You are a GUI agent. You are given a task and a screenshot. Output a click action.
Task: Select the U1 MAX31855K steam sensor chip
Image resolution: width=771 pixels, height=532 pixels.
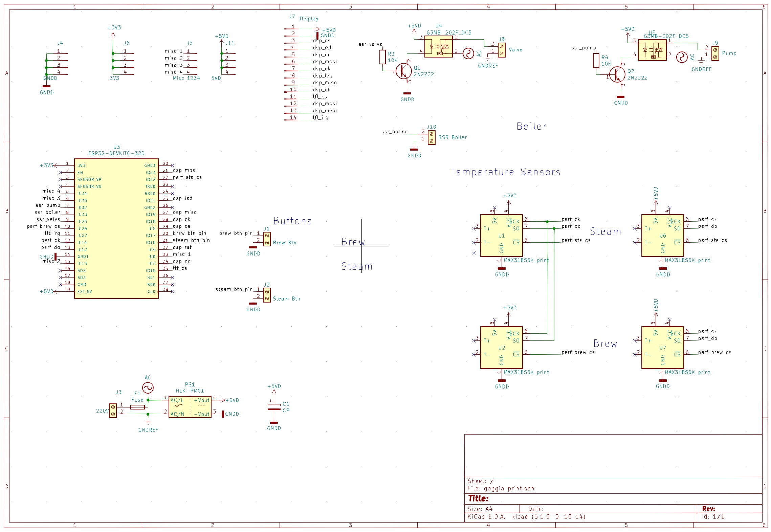501,236
